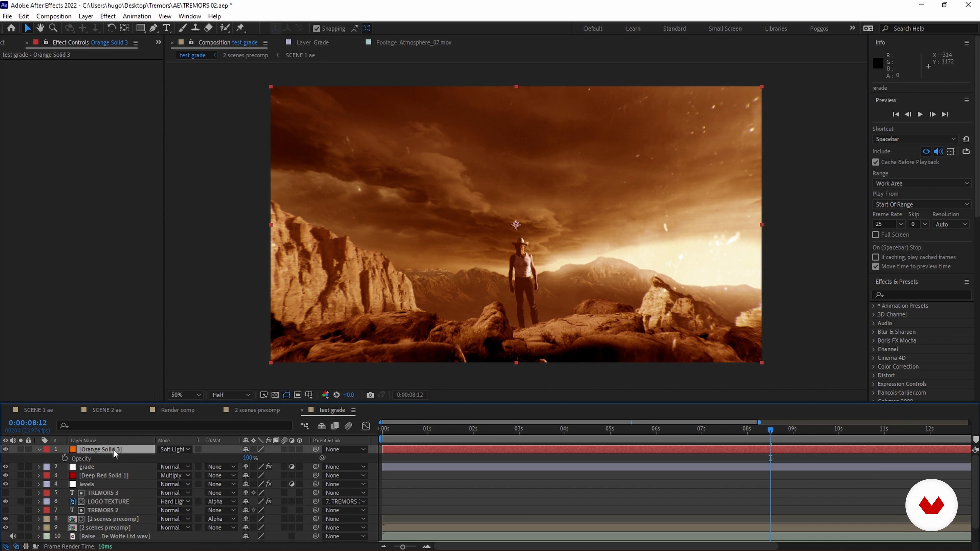Open the Effect menu

tap(108, 16)
